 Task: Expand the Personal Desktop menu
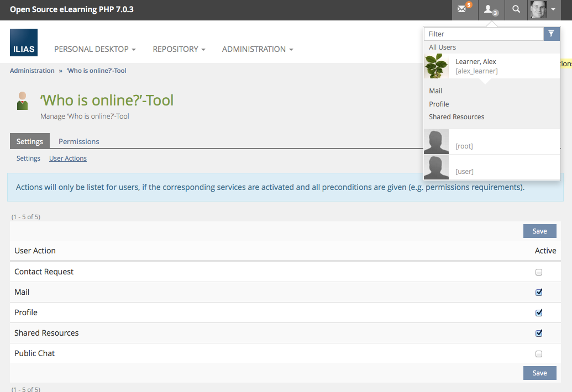[95, 49]
